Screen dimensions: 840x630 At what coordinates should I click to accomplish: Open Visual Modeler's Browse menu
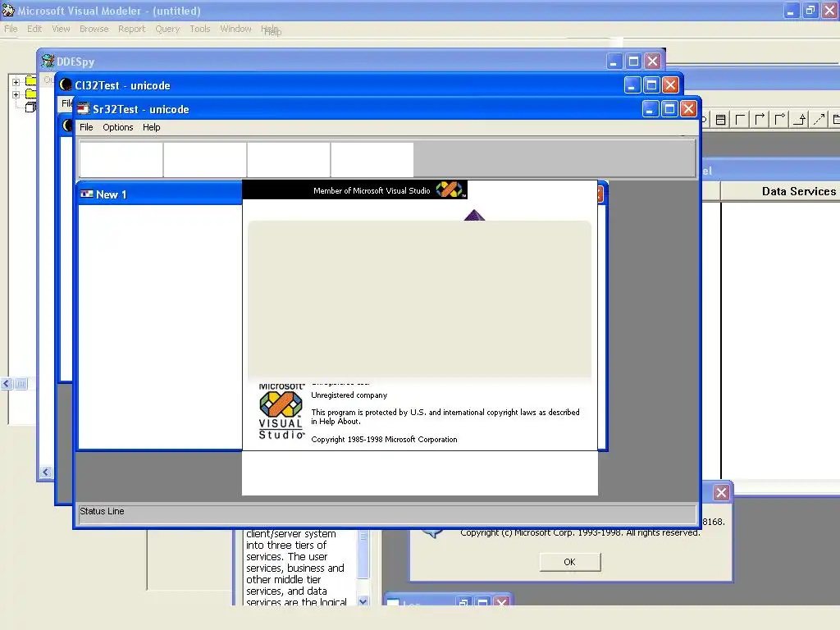94,29
